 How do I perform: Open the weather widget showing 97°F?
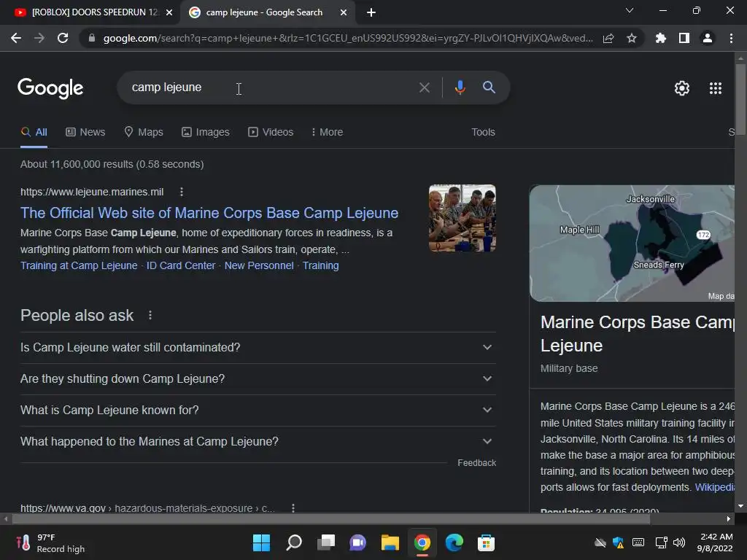50,542
